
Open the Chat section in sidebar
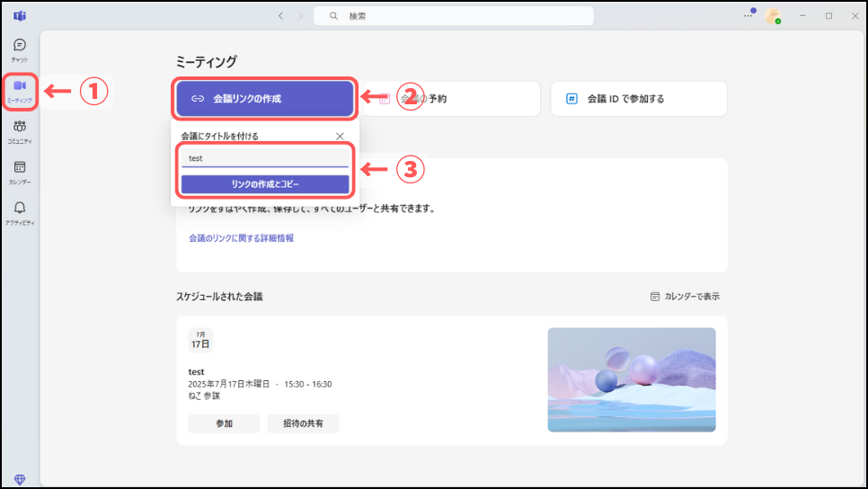20,49
